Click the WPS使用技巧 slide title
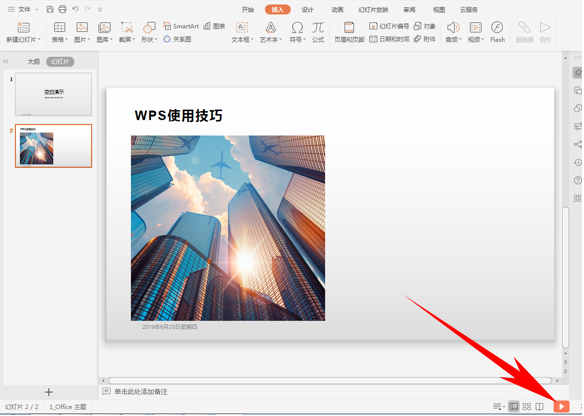Screen dimensions: 584x416 [x=178, y=115]
